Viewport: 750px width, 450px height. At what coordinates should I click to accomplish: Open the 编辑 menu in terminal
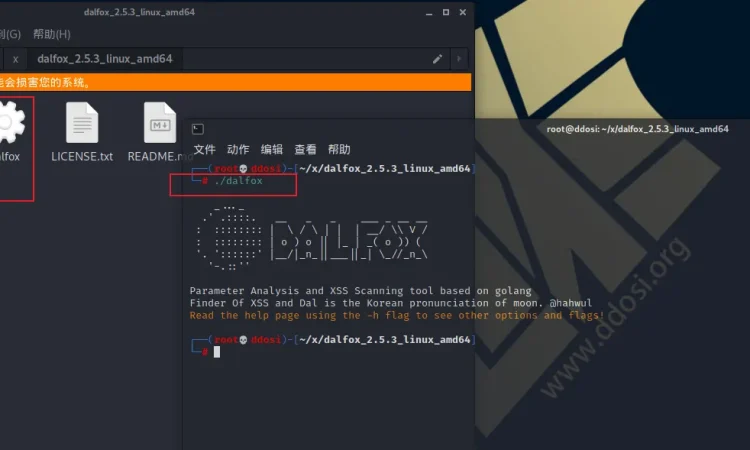tap(272, 150)
